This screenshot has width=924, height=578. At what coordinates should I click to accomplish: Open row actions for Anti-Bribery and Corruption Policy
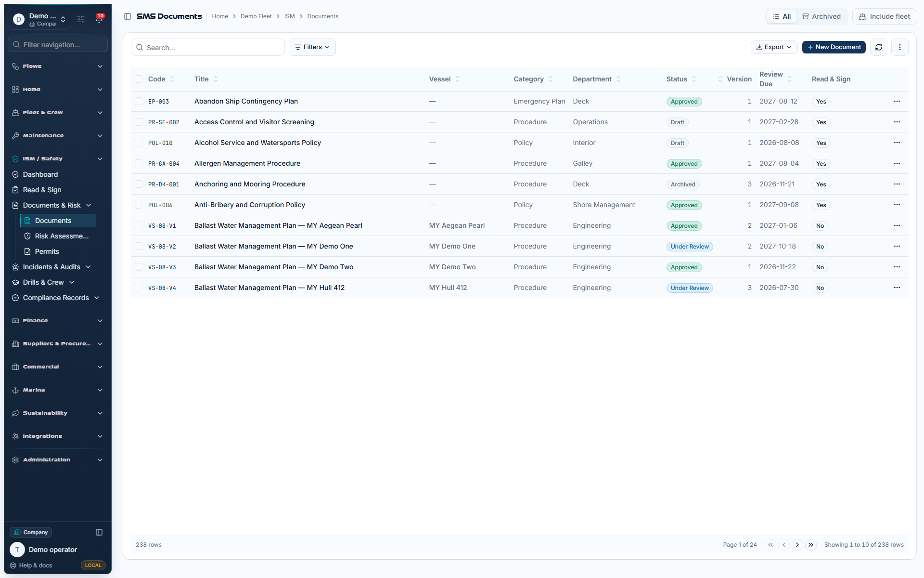pos(897,205)
